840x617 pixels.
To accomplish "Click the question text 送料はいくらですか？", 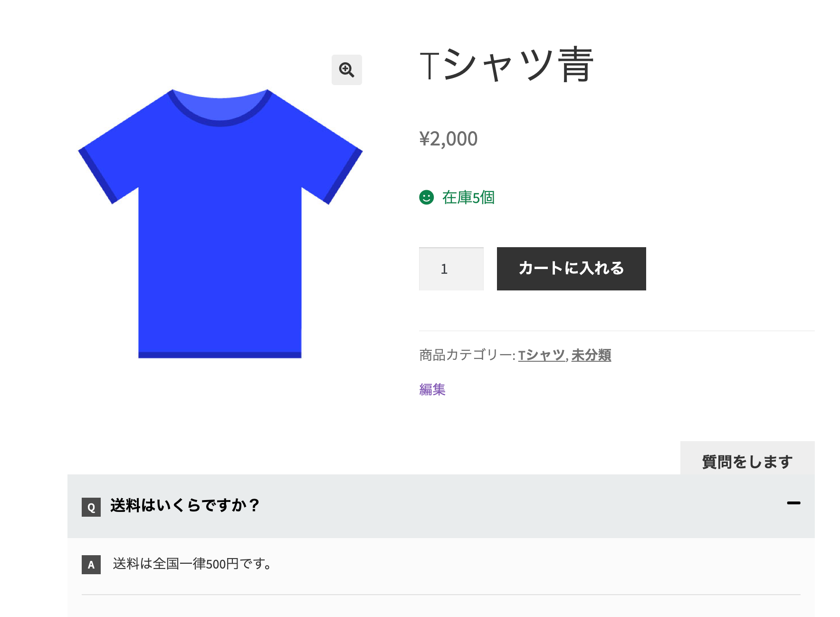I will click(x=185, y=505).
